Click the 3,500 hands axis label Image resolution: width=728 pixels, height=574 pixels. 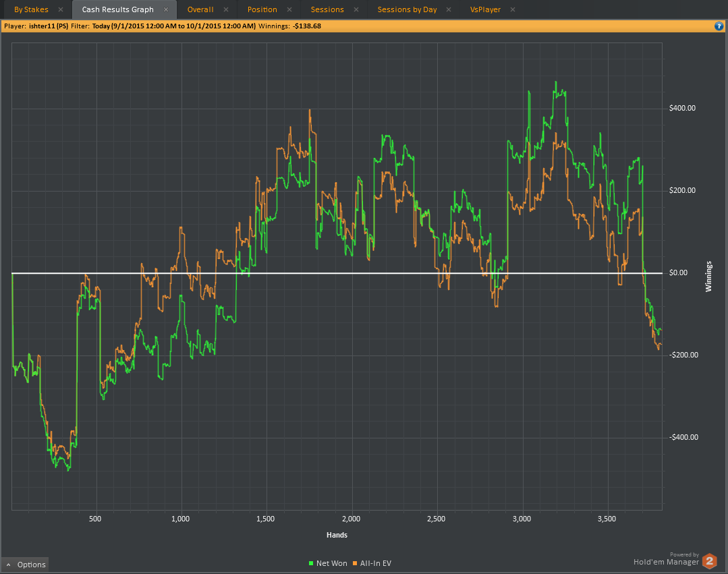pyautogui.click(x=607, y=519)
